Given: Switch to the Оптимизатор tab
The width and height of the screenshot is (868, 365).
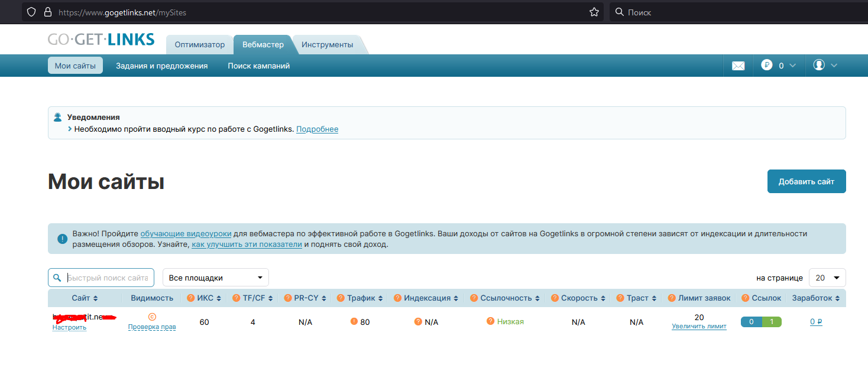Looking at the screenshot, I should tap(200, 44).
